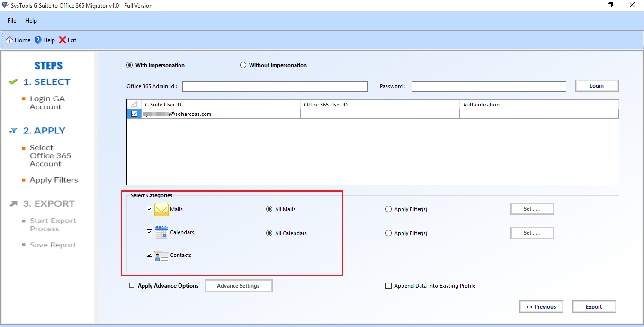Viewport: 644px width, 327px height.
Task: Click the funnel icon beside 2. APPLY
Action: tap(13, 131)
